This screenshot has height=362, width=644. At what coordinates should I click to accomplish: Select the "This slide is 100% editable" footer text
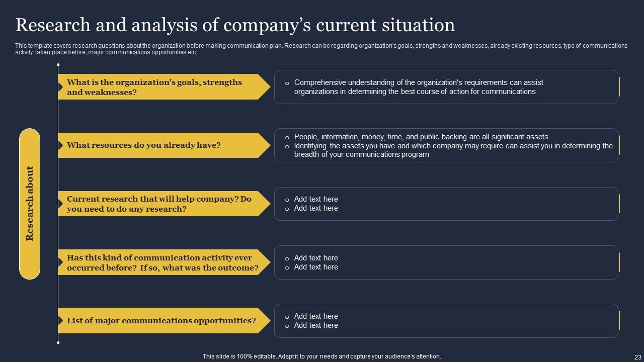321,356
